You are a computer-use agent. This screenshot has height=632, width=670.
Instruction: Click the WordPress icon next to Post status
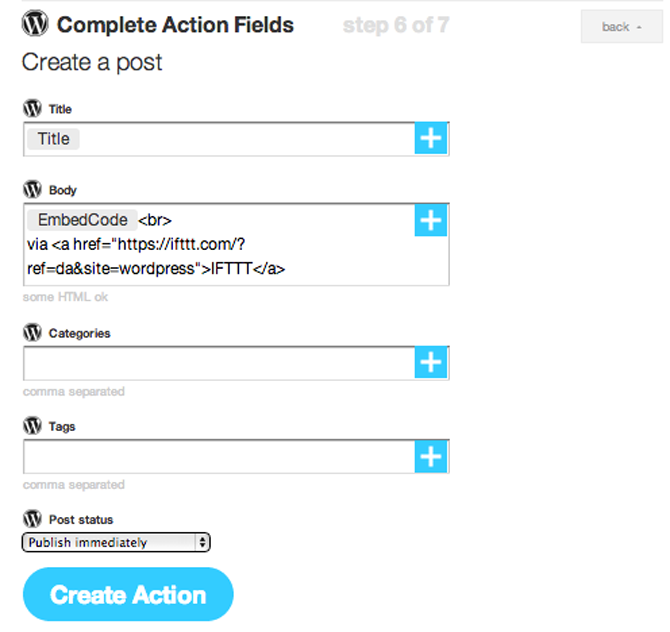click(x=32, y=519)
